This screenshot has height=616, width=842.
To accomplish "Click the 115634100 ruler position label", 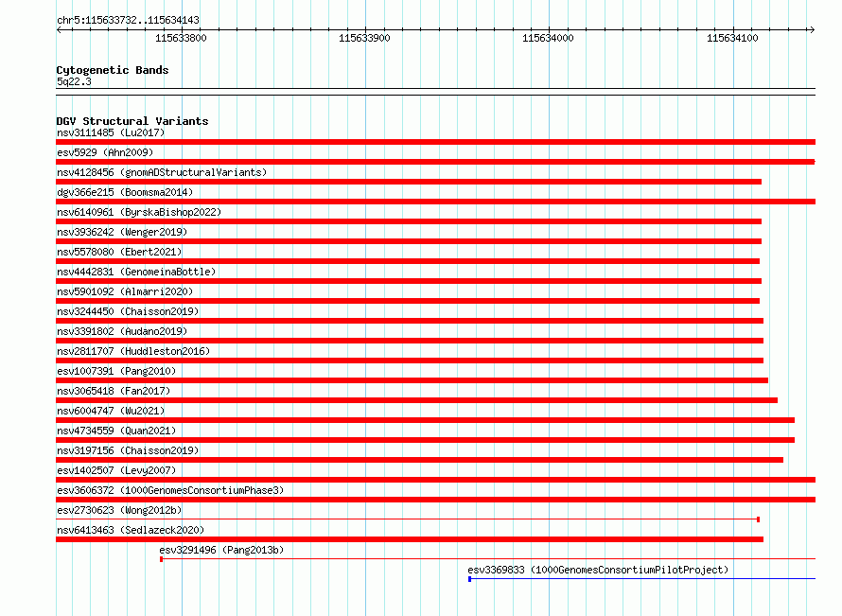I will (732, 38).
